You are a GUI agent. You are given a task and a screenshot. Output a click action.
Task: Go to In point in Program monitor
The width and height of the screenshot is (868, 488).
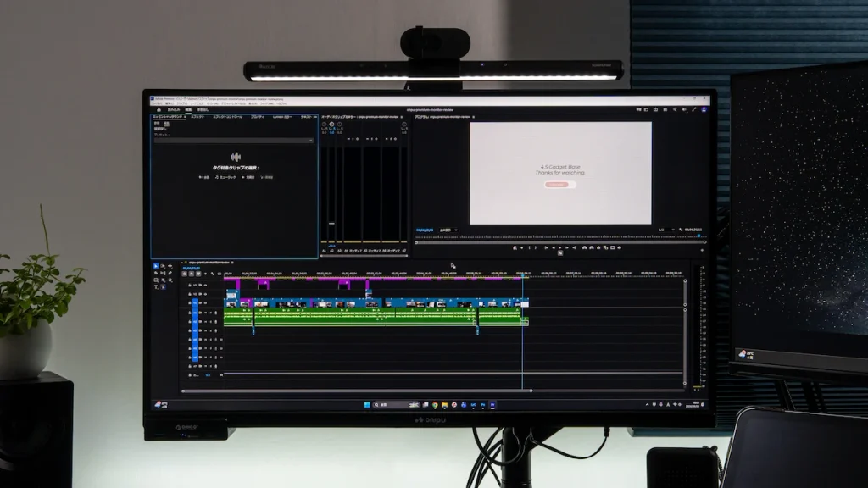pyautogui.click(x=547, y=248)
